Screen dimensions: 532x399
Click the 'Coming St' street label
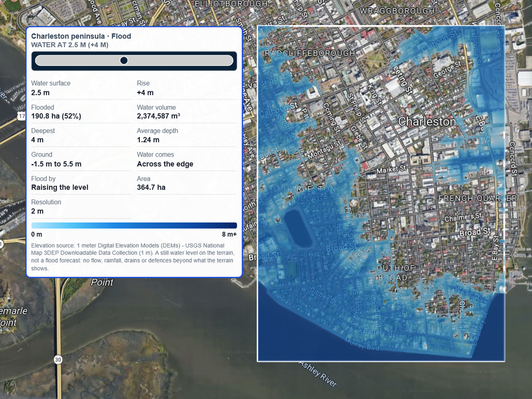pos(331,118)
